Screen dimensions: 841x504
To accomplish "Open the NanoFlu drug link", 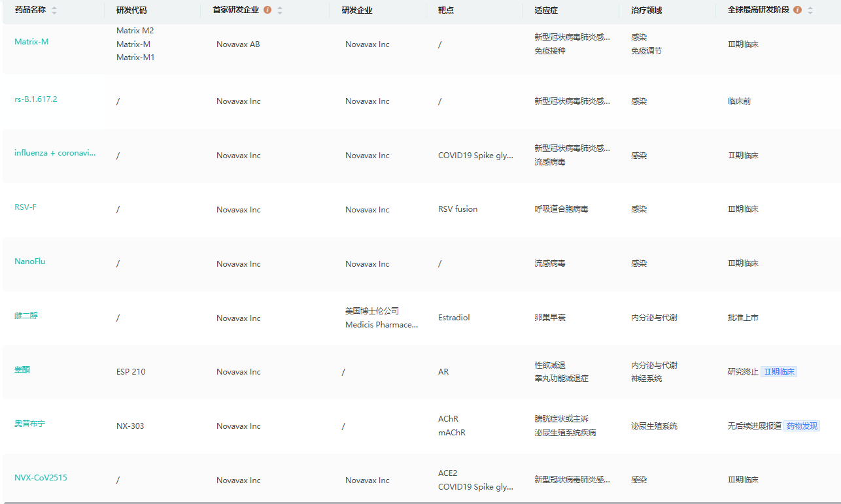I will [30, 261].
